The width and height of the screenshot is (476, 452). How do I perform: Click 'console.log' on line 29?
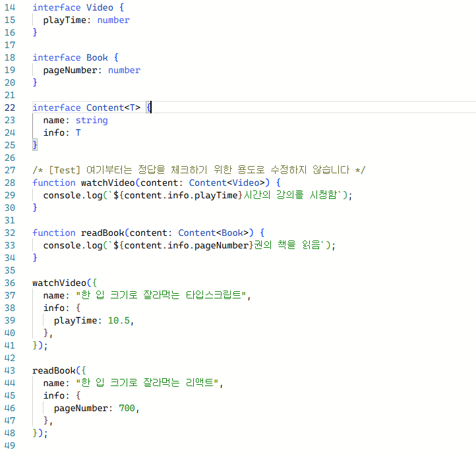(73, 195)
